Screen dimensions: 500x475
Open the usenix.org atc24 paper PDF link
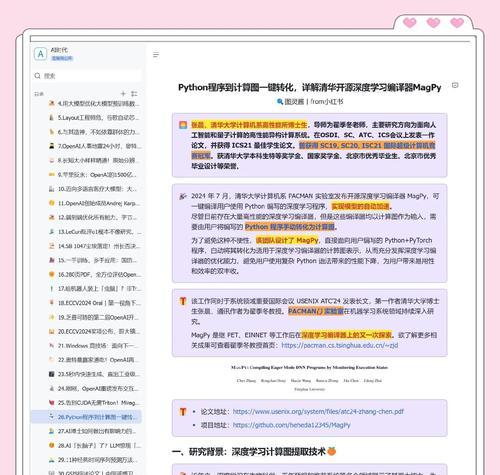coord(318,412)
